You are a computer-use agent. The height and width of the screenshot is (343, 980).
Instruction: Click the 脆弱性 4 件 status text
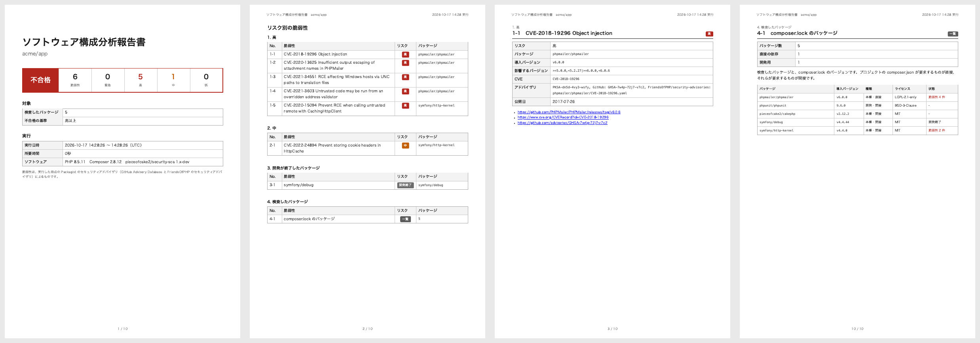937,97
